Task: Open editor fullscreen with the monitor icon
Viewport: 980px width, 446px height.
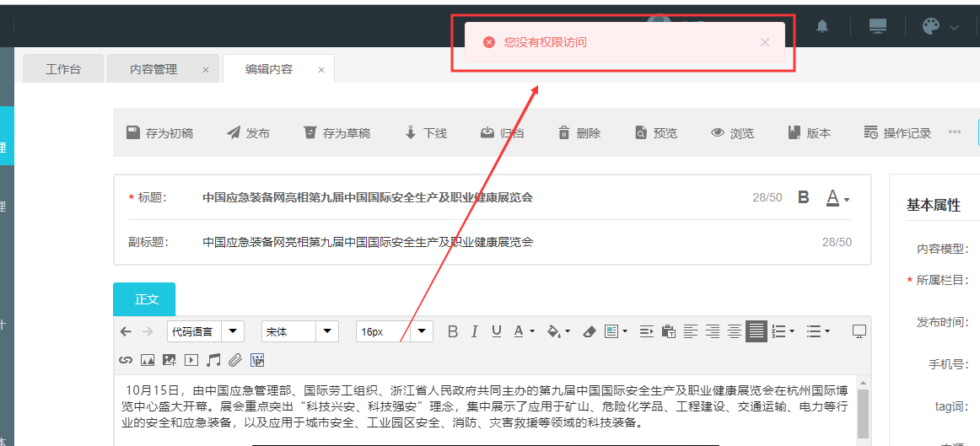Action: [x=859, y=331]
